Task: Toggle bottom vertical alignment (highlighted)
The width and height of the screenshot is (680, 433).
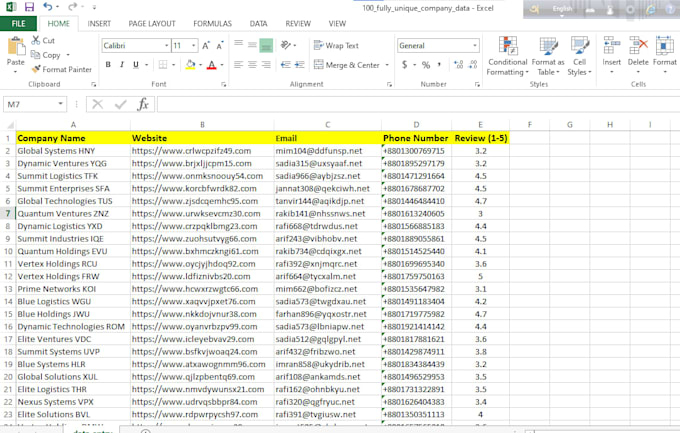Action: [266, 45]
